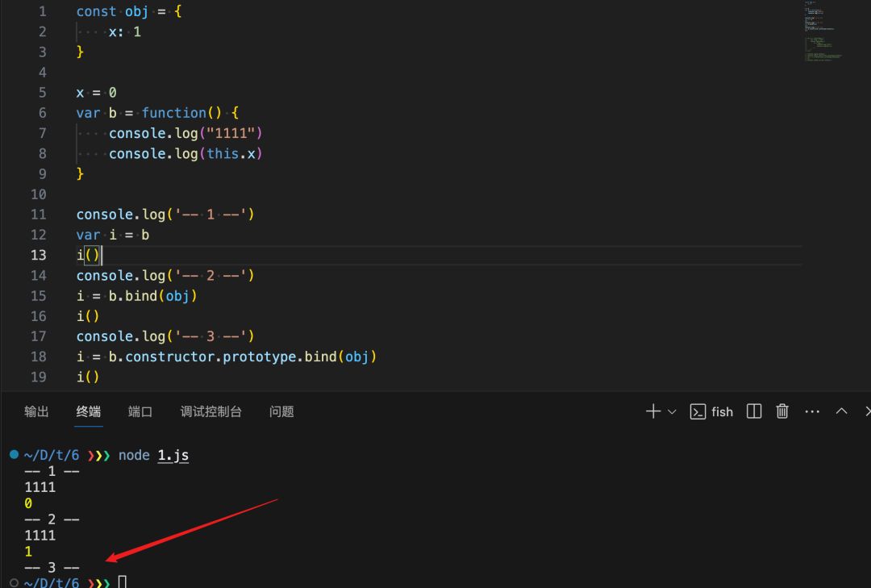Click the plus icon to create new terminal
This screenshot has height=588, width=871.
[652, 411]
